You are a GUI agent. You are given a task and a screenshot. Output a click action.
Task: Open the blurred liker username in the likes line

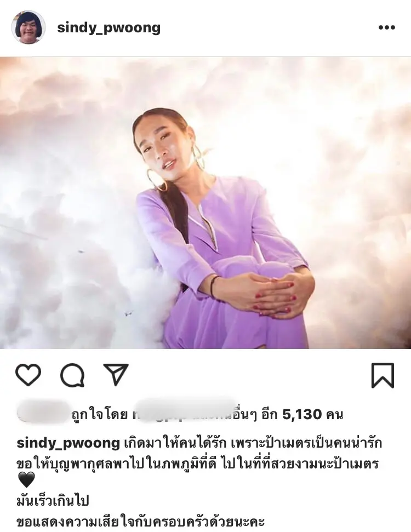182,411
